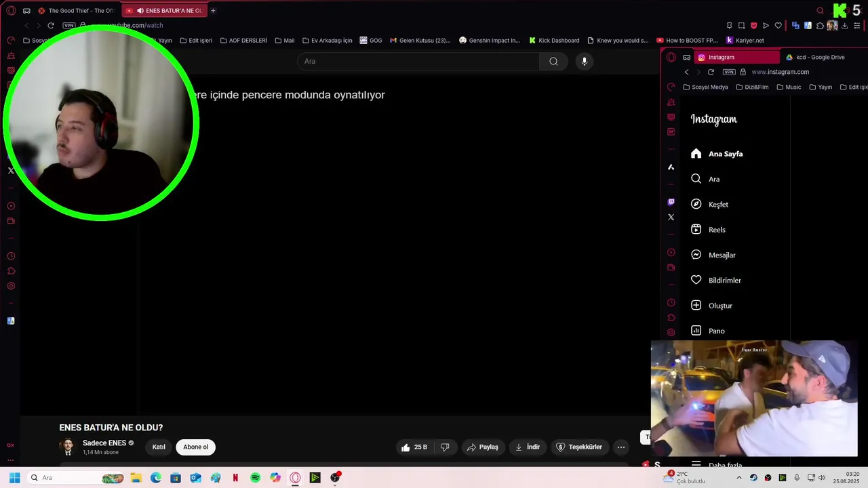Go to Instagram Ana Sayfa

tap(717, 154)
